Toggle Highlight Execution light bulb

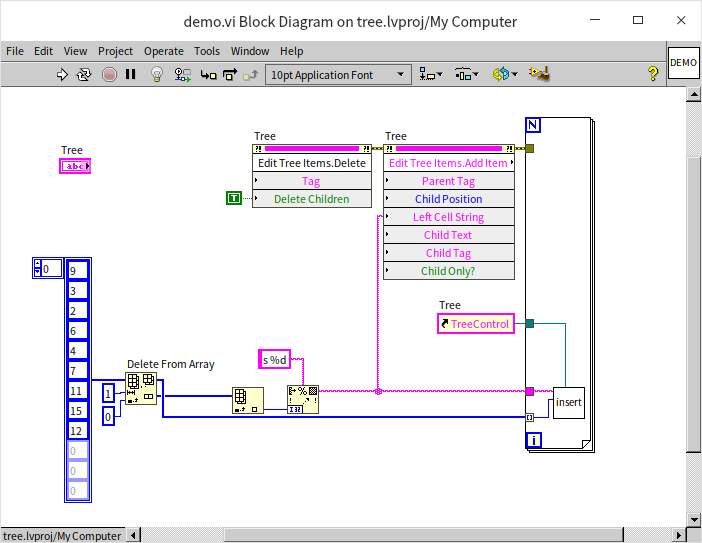[157, 74]
